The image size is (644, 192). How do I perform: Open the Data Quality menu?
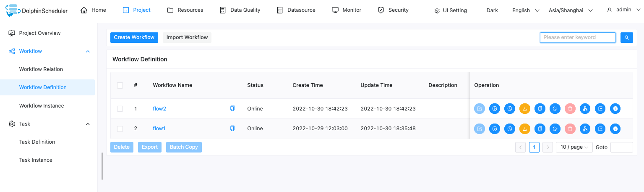tap(240, 10)
